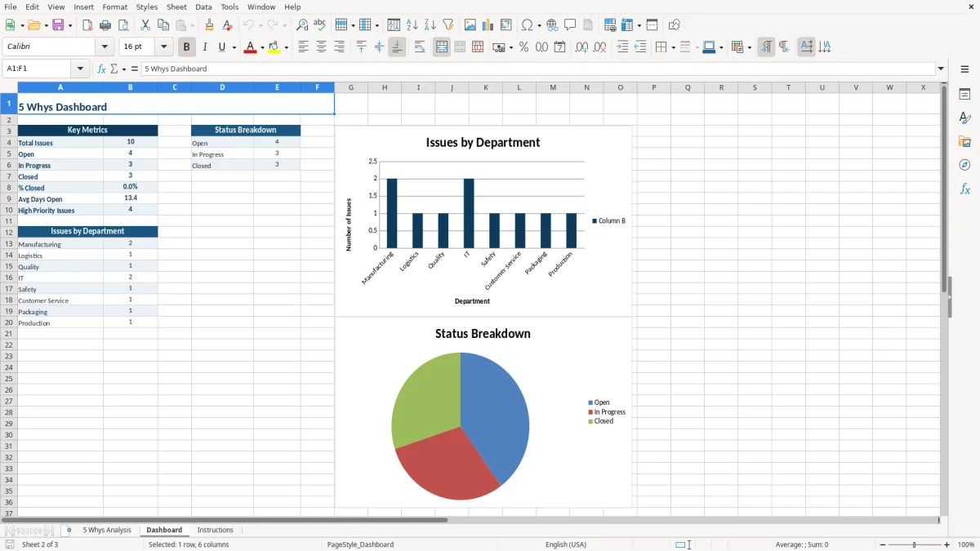This screenshot has width=980, height=551.
Task: Expand the Name Box dropdown
Action: coord(80,69)
